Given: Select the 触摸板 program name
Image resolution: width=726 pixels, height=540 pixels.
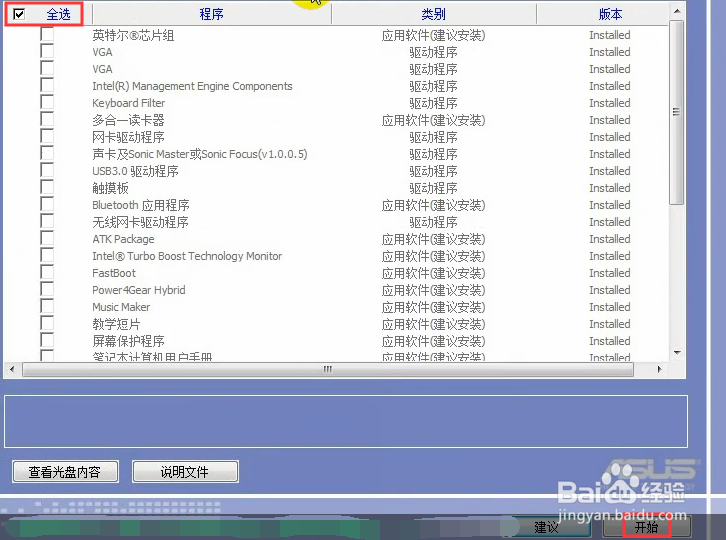Looking at the screenshot, I should (110, 188).
